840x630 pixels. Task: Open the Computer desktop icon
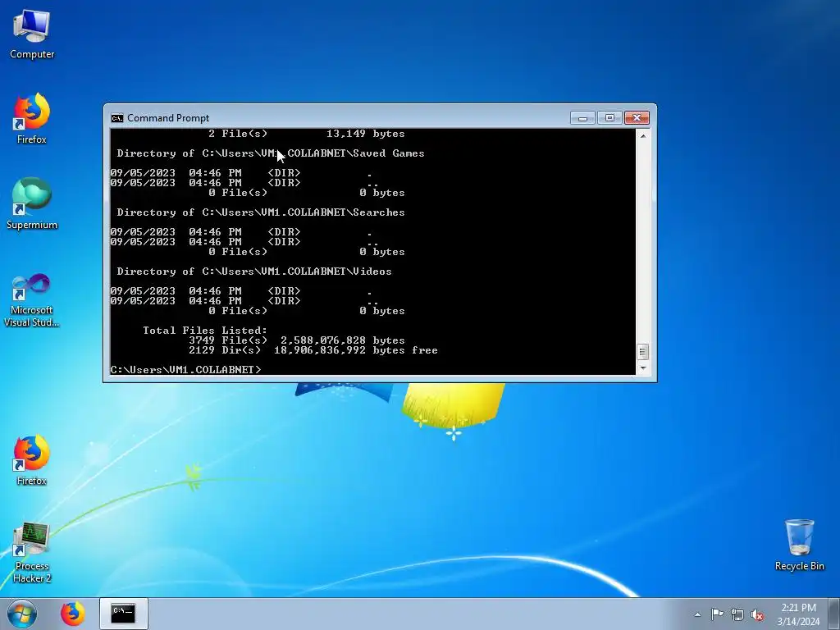tap(32, 34)
